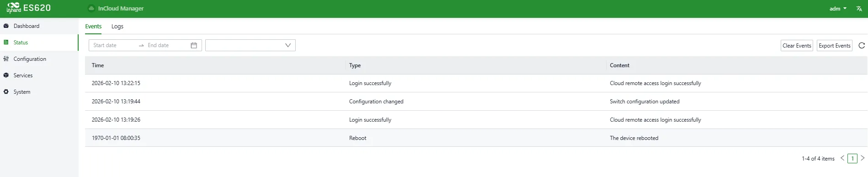Screen dimensions: 868x177
Task: Click the InHand ES620 logo
Action: (x=28, y=8)
